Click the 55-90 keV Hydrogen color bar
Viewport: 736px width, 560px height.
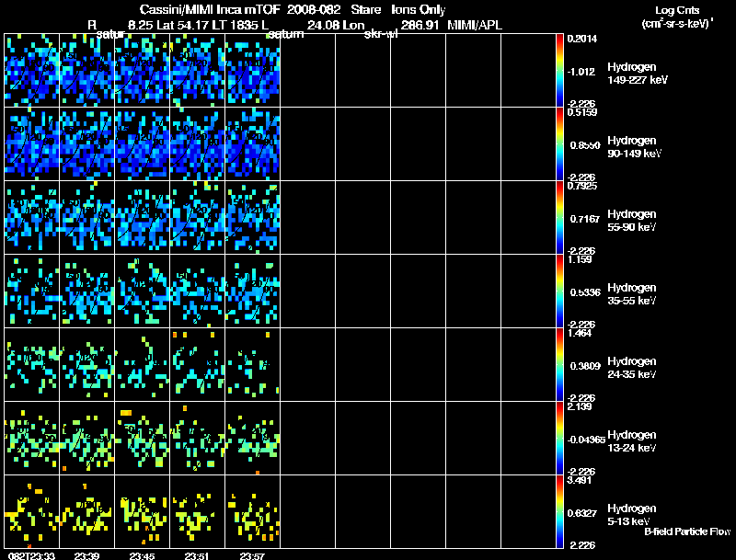point(560,217)
